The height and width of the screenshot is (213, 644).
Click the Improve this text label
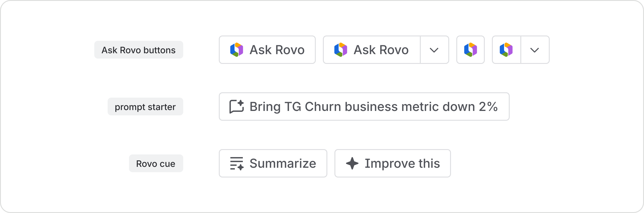tap(402, 163)
